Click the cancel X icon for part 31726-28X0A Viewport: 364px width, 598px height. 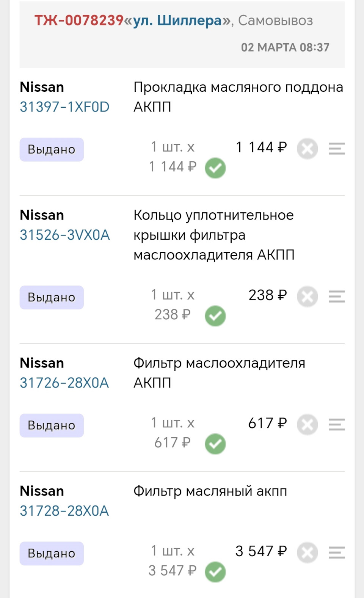307,425
